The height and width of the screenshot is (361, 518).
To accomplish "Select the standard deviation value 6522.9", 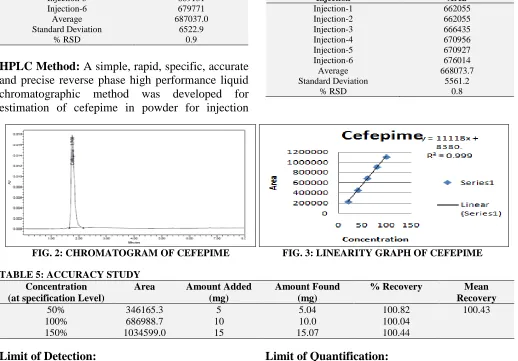I will coord(191,29).
